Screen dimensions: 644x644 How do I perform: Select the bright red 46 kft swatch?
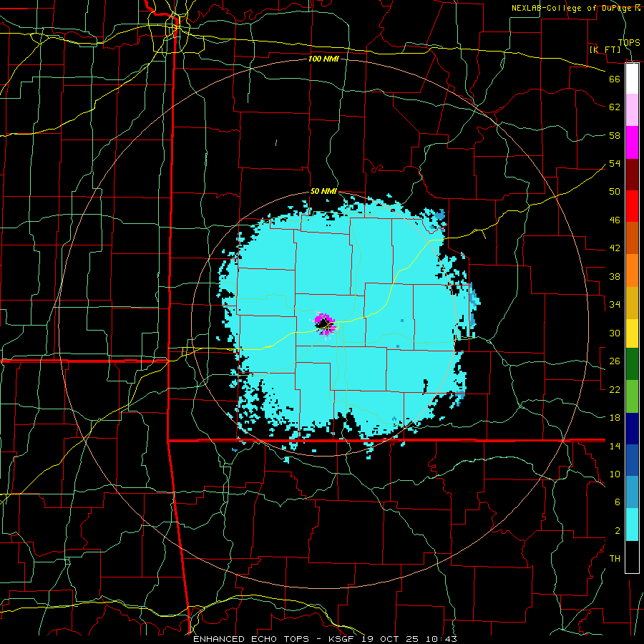(x=632, y=206)
